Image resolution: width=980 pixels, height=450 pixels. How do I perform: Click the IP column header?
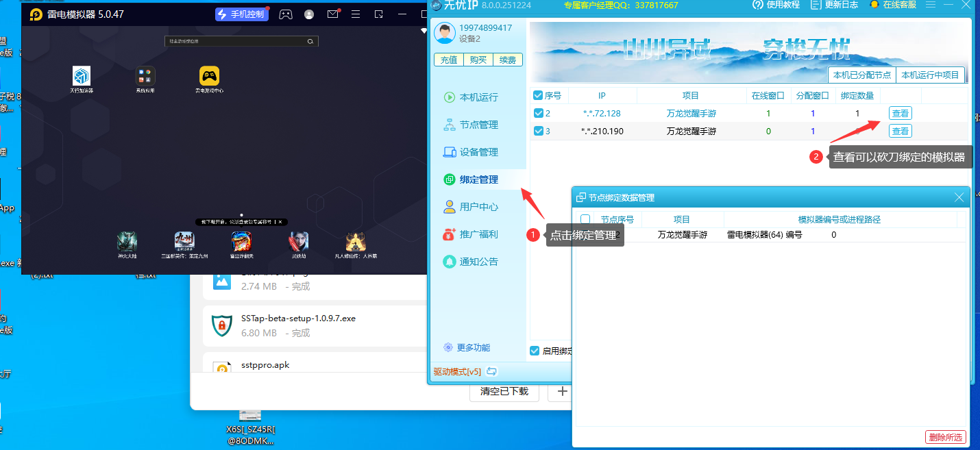[x=602, y=96]
